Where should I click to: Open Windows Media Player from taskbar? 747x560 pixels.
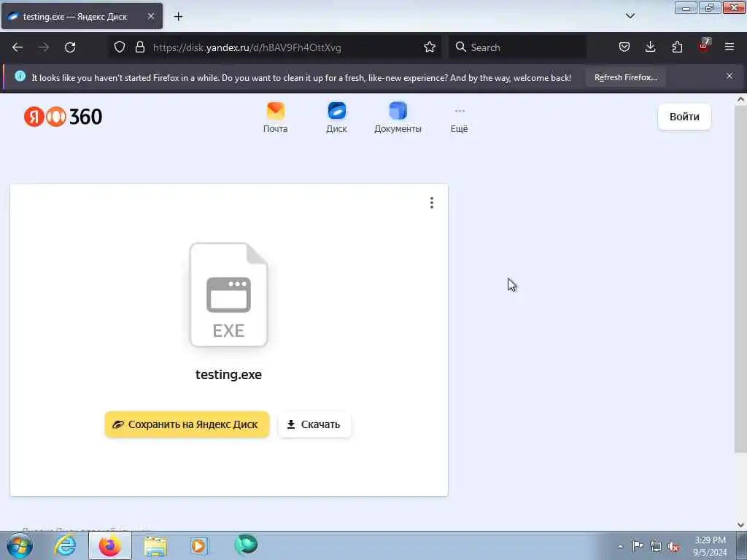pyautogui.click(x=199, y=545)
